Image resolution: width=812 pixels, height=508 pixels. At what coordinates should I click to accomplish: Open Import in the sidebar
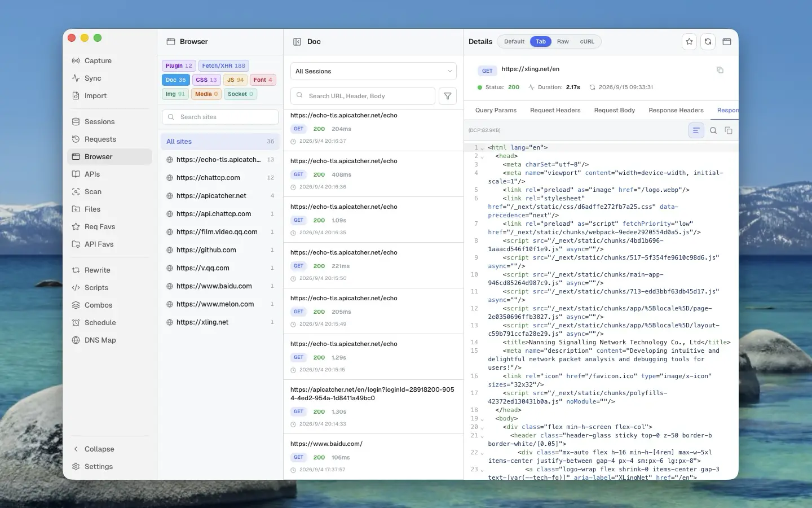pyautogui.click(x=109, y=96)
